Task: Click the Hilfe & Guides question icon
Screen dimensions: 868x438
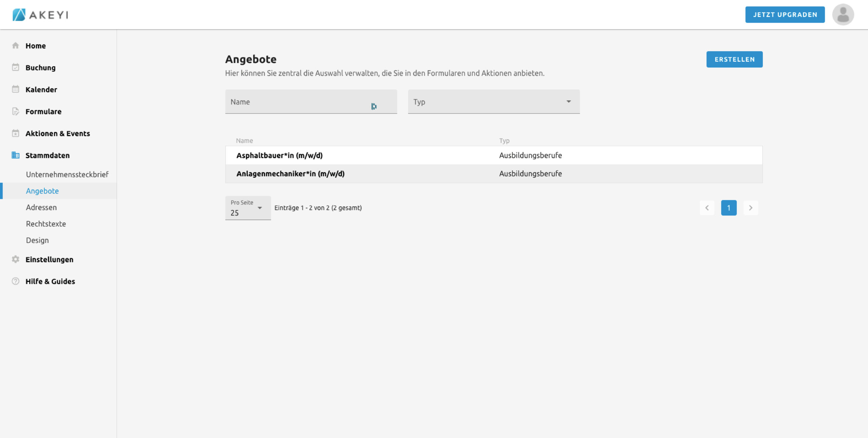Action: [x=16, y=281]
